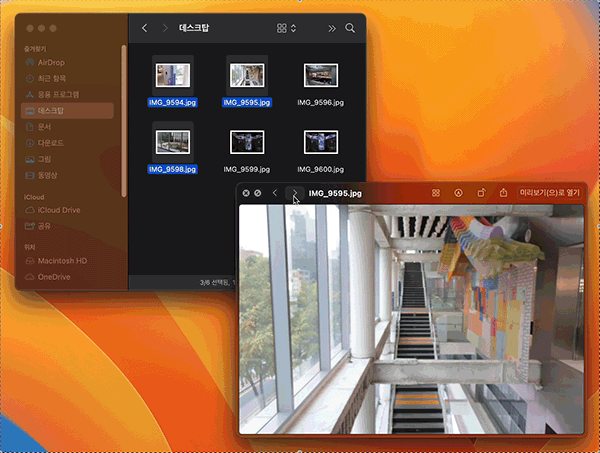Show previous image in Quick Look

point(275,193)
